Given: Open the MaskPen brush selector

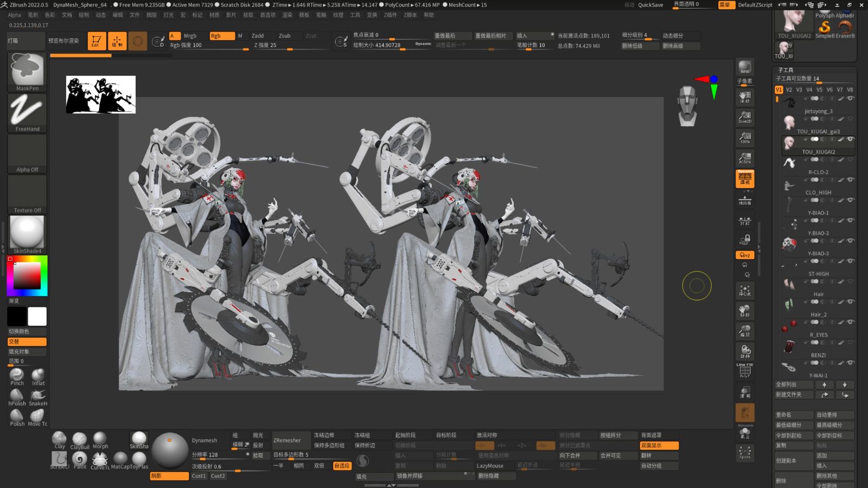Looking at the screenshot, I should coord(27,72).
